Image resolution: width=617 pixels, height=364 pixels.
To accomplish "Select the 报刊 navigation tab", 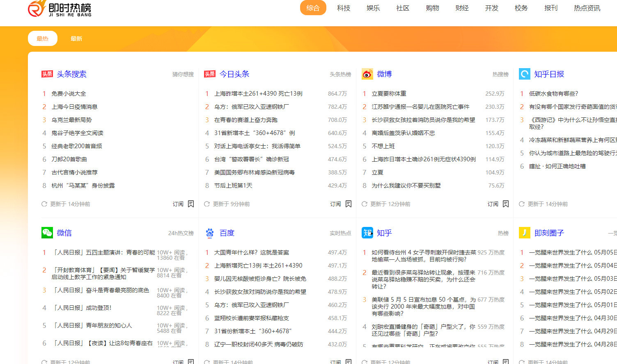I will pyautogui.click(x=551, y=8).
